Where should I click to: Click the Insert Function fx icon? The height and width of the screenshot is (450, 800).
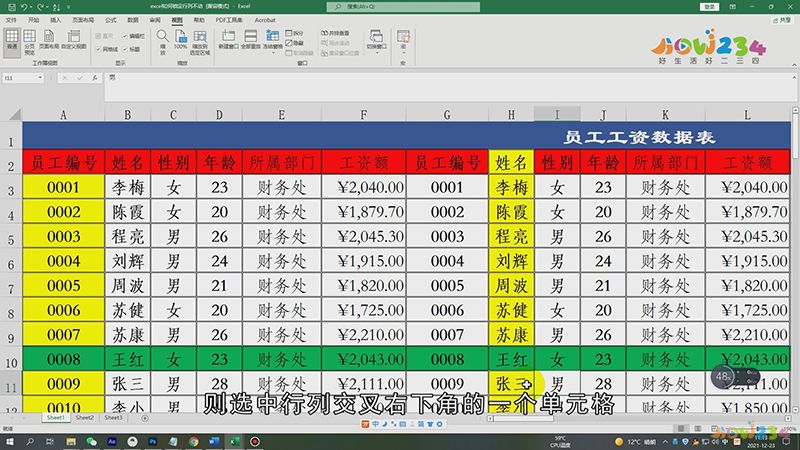pyautogui.click(x=95, y=78)
